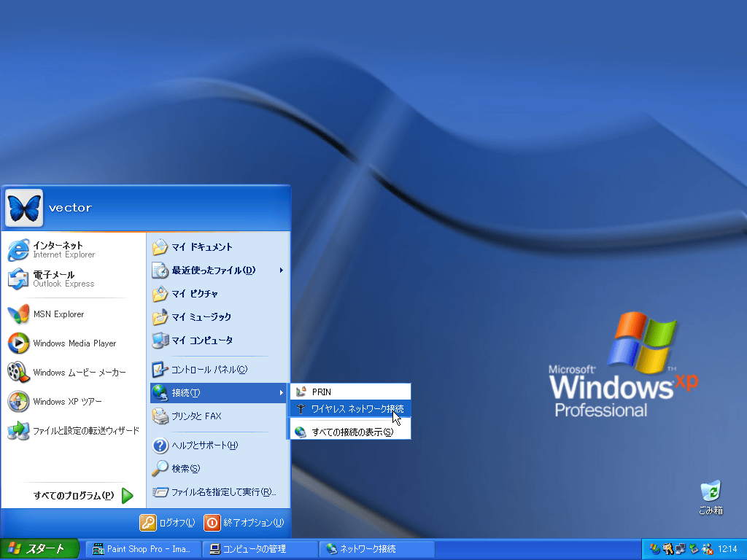Open ファイルと設定の転送ウィザード
Screen dimensions: 747x560
coord(73,430)
